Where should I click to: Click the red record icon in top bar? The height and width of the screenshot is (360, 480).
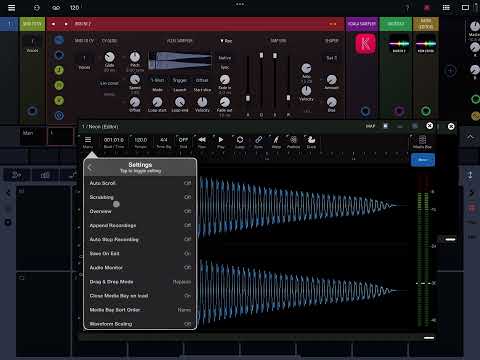tap(427, 8)
